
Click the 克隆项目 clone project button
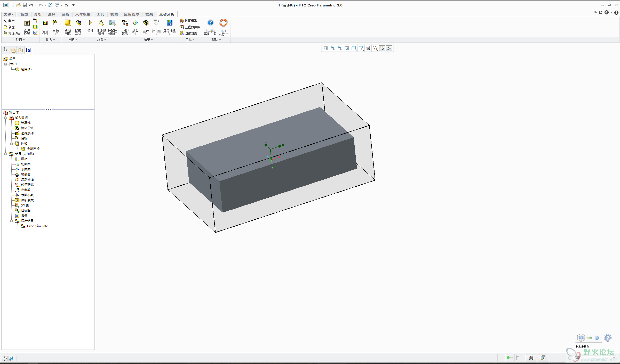tap(12, 33)
